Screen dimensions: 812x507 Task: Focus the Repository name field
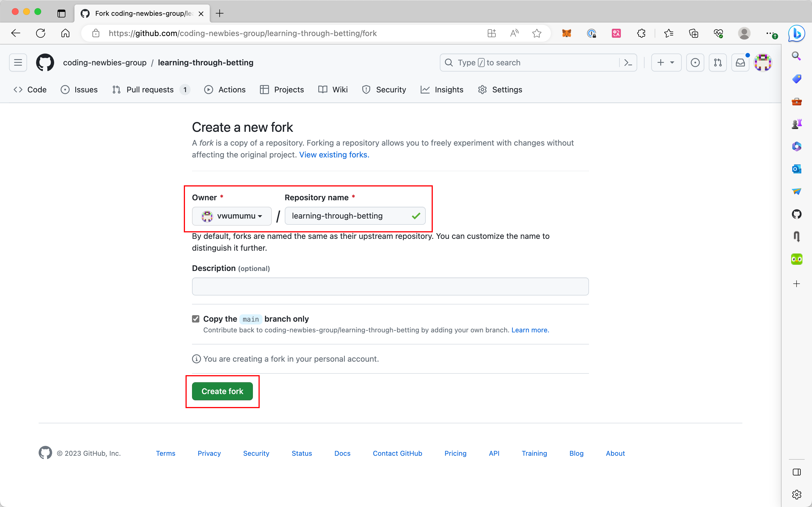[349, 216]
